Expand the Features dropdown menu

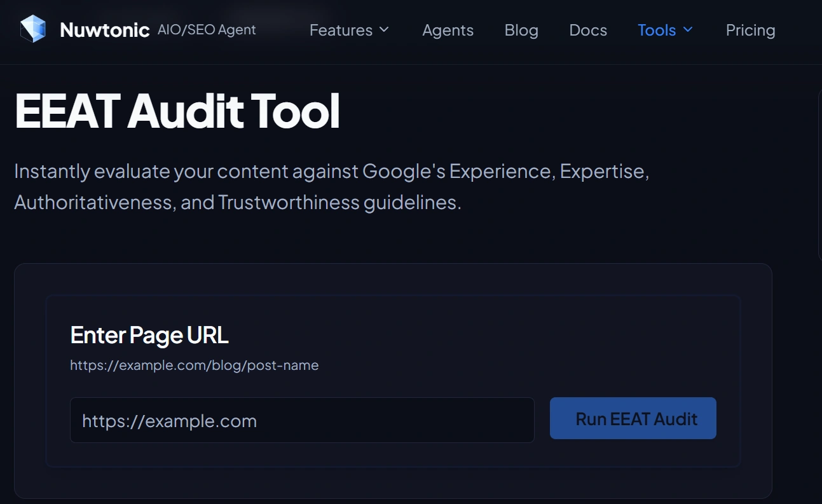(x=349, y=30)
